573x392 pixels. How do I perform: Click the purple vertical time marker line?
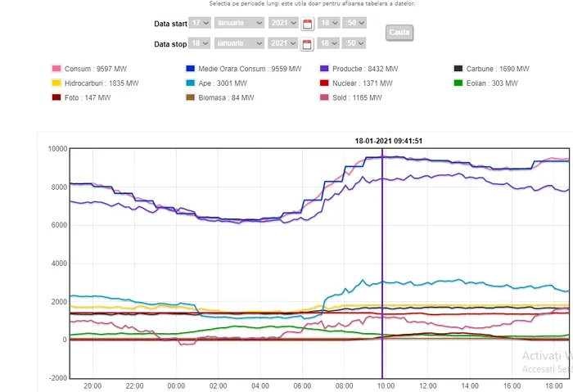coord(382,246)
